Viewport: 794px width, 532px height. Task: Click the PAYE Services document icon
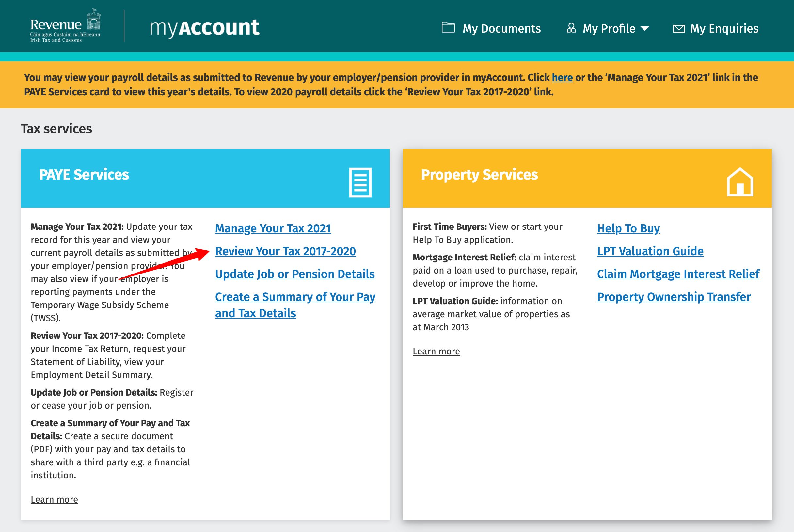[360, 182]
